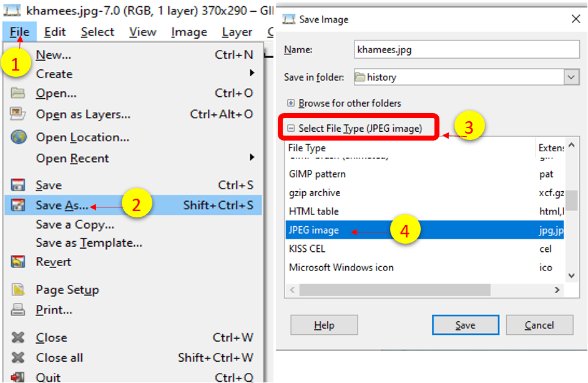588x383 pixels.
Task: Open the Select menu
Action: pos(97,32)
